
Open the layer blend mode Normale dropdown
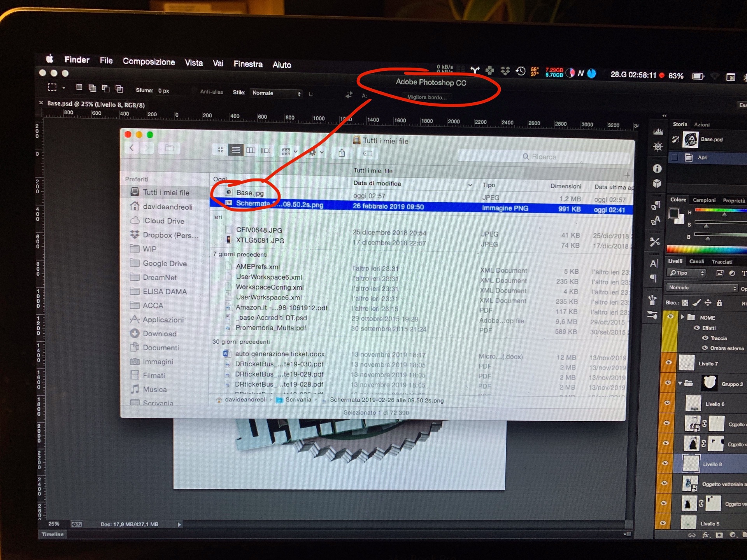(702, 288)
